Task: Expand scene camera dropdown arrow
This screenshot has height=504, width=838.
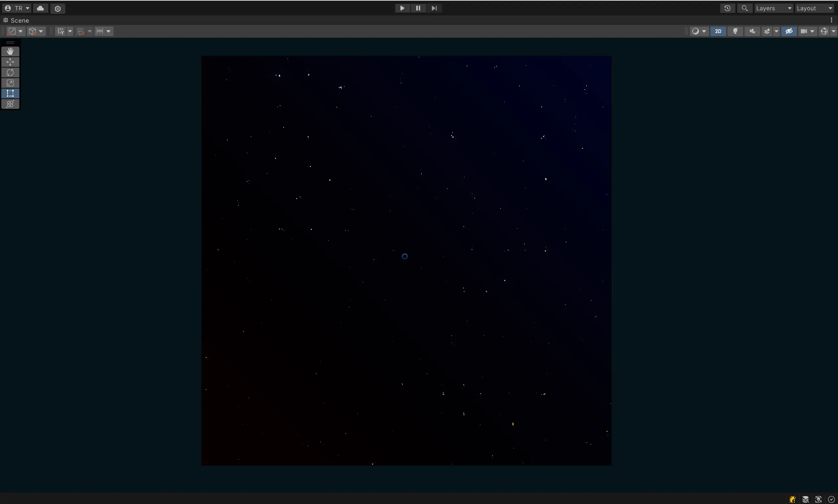Action: pyautogui.click(x=812, y=31)
